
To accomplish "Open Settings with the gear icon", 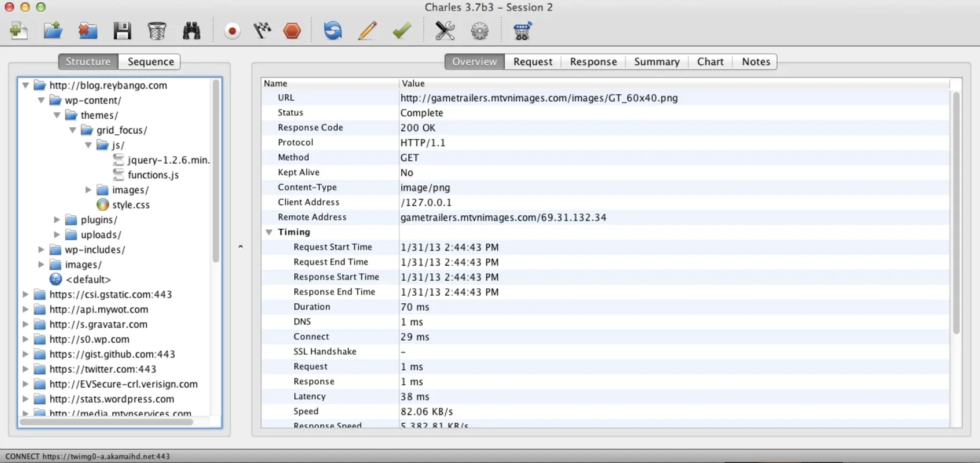I will click(x=479, y=31).
